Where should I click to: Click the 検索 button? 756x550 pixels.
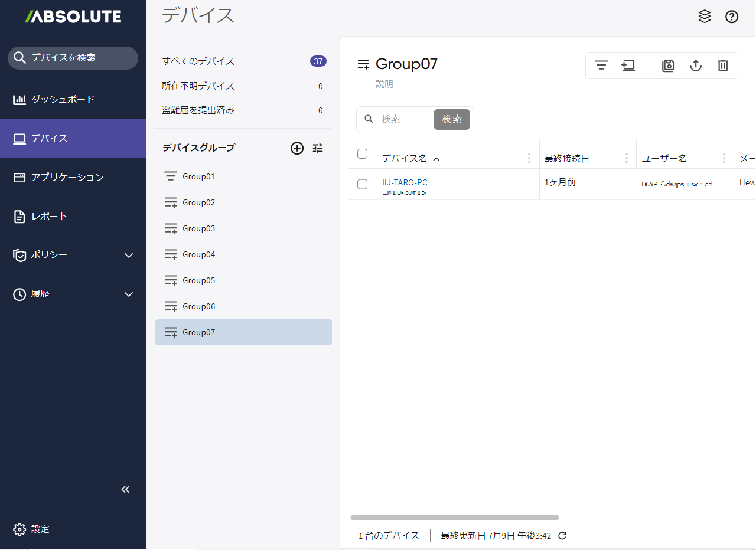[452, 119]
